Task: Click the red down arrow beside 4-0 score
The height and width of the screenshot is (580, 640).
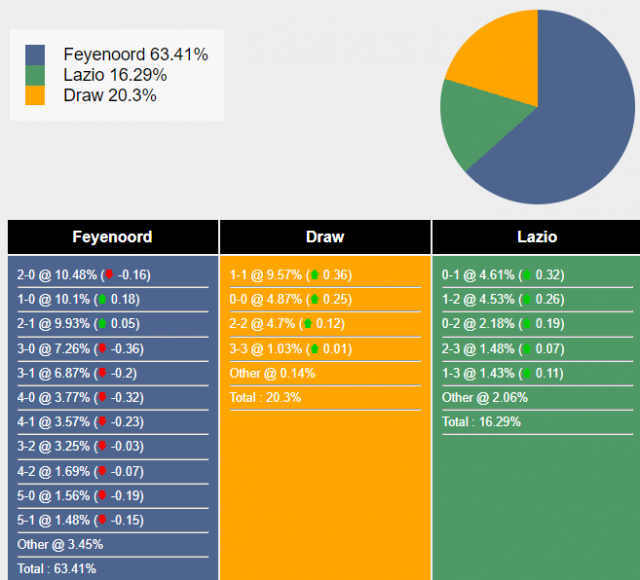Action: tap(102, 397)
